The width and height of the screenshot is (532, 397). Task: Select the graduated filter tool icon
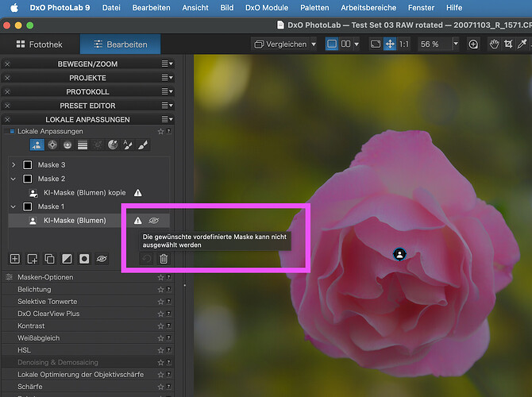pos(83,145)
